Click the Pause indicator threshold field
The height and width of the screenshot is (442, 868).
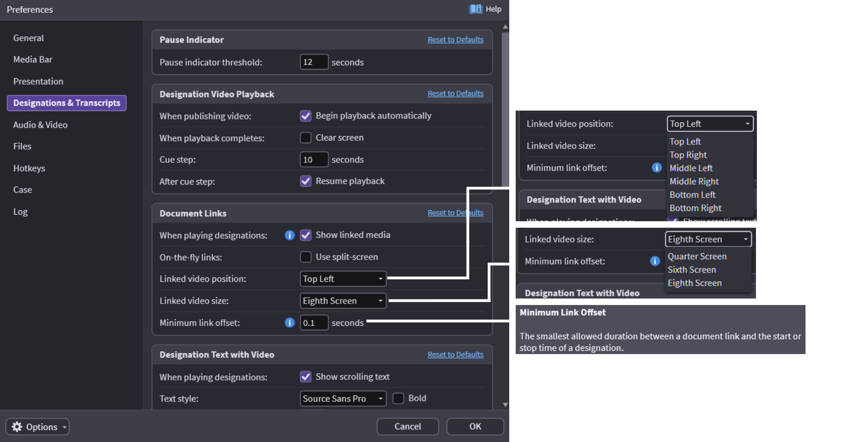coord(314,62)
